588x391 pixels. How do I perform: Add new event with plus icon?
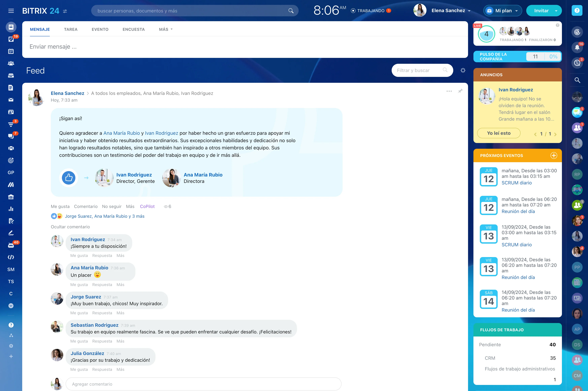(554, 155)
